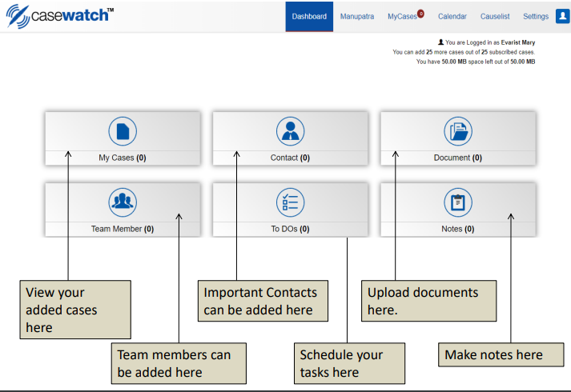Open the user profile icon in navbar

coord(563,16)
